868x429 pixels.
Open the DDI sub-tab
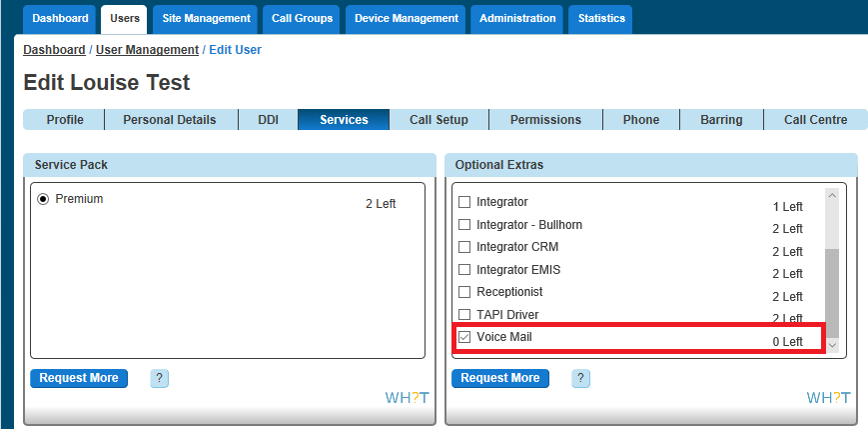[269, 120]
